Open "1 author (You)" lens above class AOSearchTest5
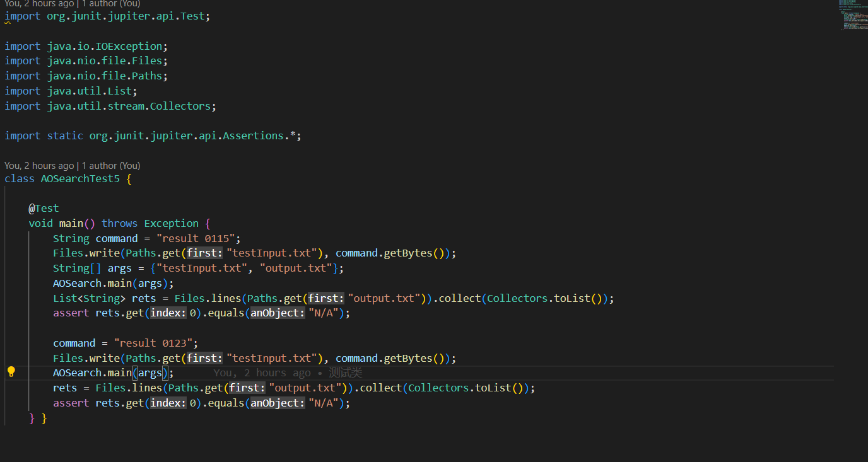Screen dimensions: 868x462 [111, 166]
